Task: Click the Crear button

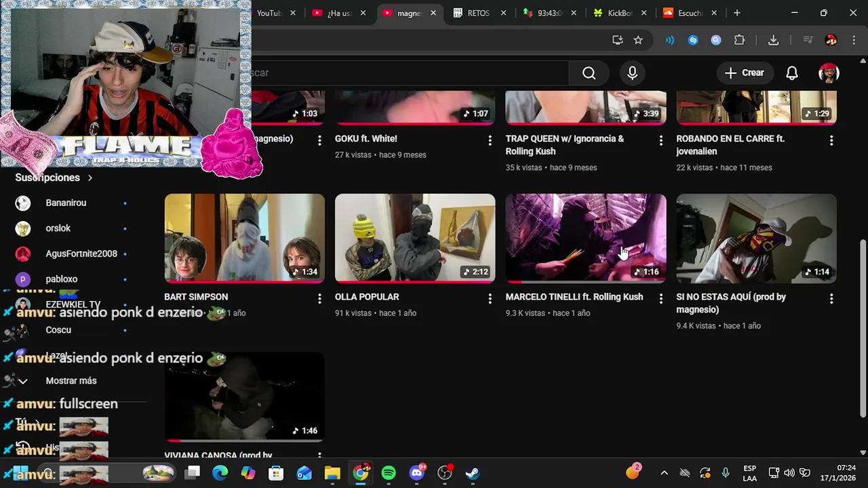Action: pyautogui.click(x=744, y=73)
